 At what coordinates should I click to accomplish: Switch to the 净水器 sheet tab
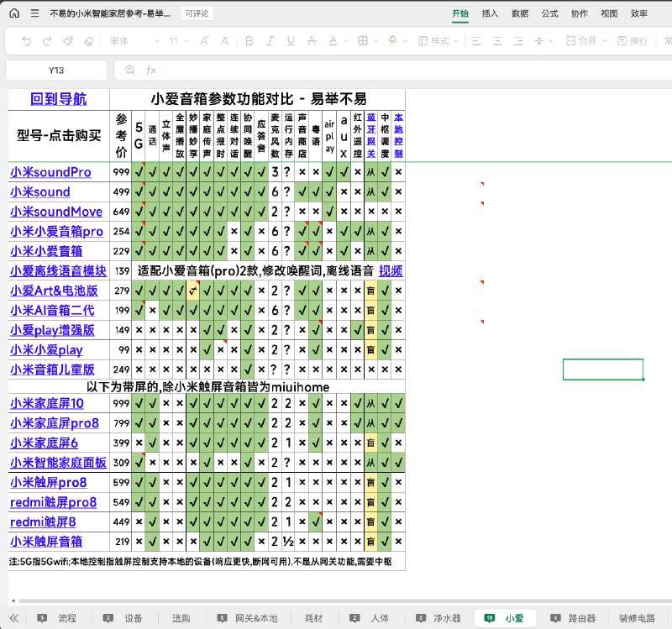pos(447,618)
